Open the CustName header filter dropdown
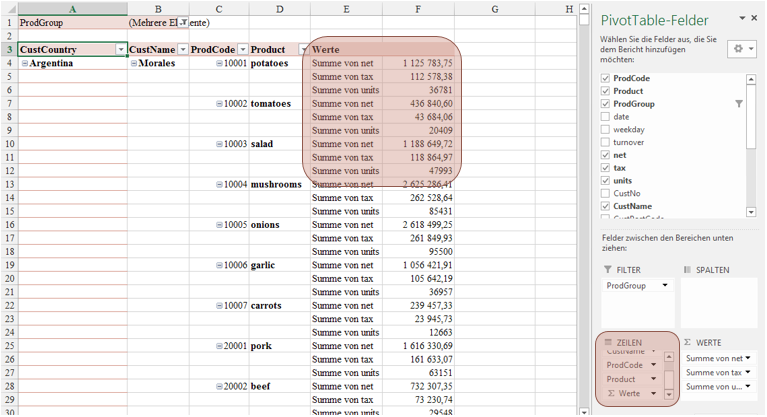The width and height of the screenshot is (767, 417). click(x=183, y=50)
